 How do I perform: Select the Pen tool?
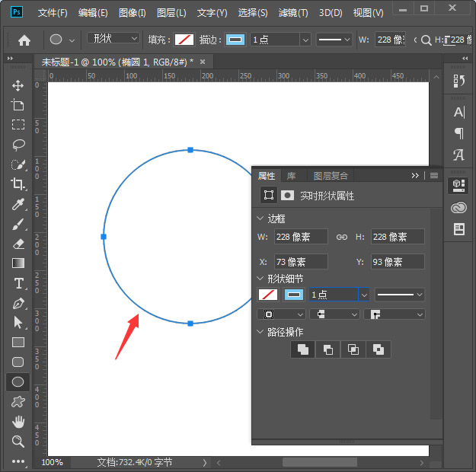(x=18, y=303)
